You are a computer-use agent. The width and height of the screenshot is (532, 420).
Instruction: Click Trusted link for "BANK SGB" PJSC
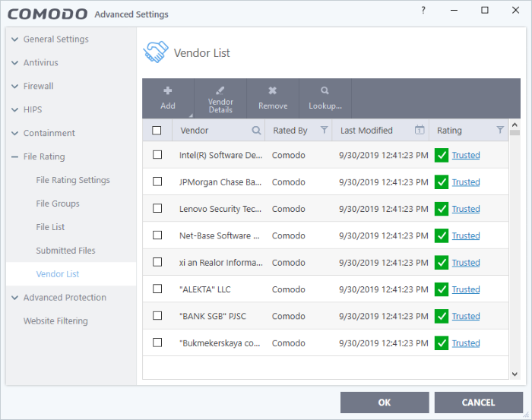466,316
